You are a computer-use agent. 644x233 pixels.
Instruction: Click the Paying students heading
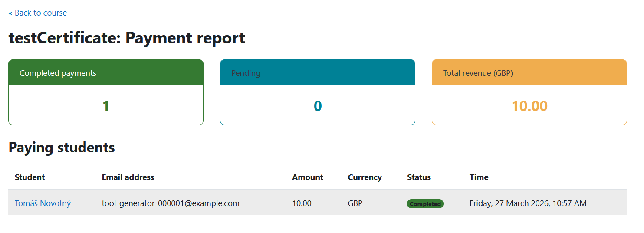point(62,148)
